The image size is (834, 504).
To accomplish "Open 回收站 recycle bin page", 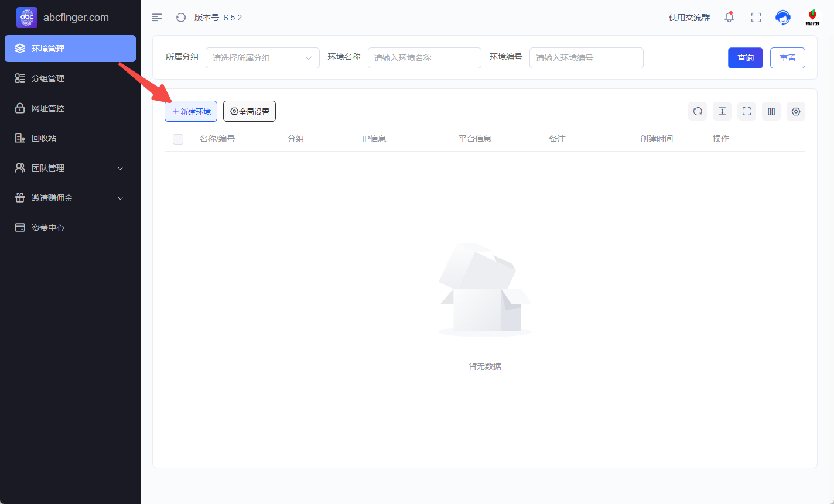I will [x=44, y=138].
